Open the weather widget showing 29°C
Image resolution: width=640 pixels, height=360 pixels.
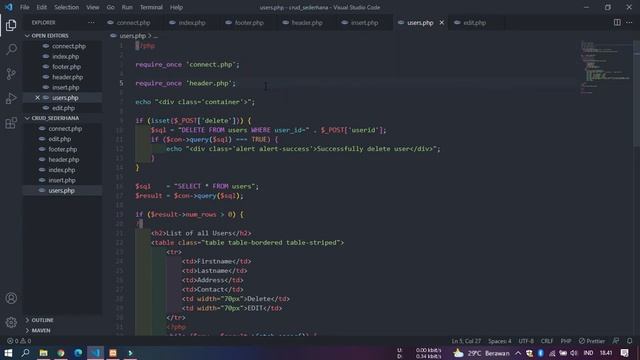coord(481,353)
